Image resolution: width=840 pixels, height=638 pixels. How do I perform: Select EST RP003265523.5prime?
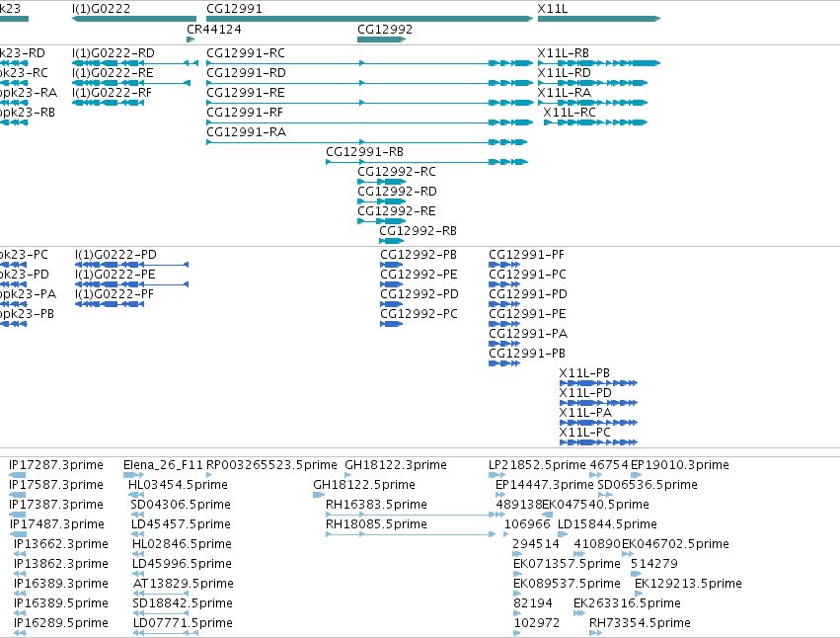209,475
